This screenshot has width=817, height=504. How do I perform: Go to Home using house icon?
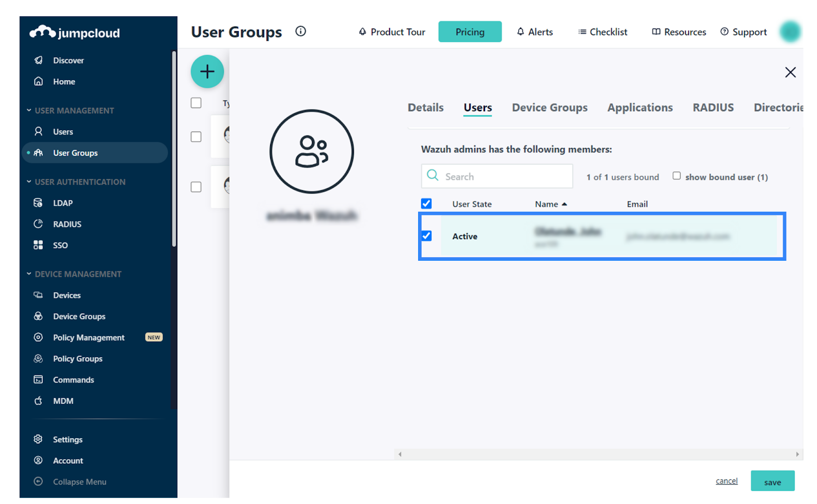38,82
